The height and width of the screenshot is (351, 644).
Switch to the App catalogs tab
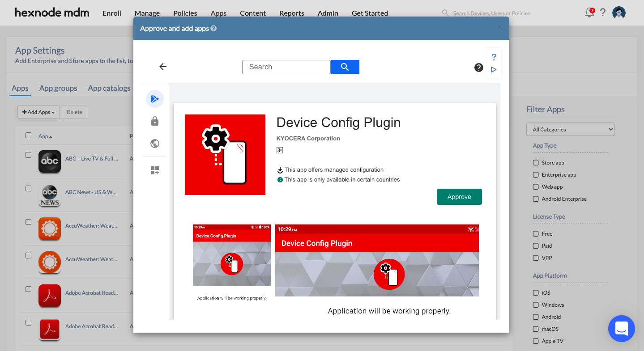pos(109,88)
